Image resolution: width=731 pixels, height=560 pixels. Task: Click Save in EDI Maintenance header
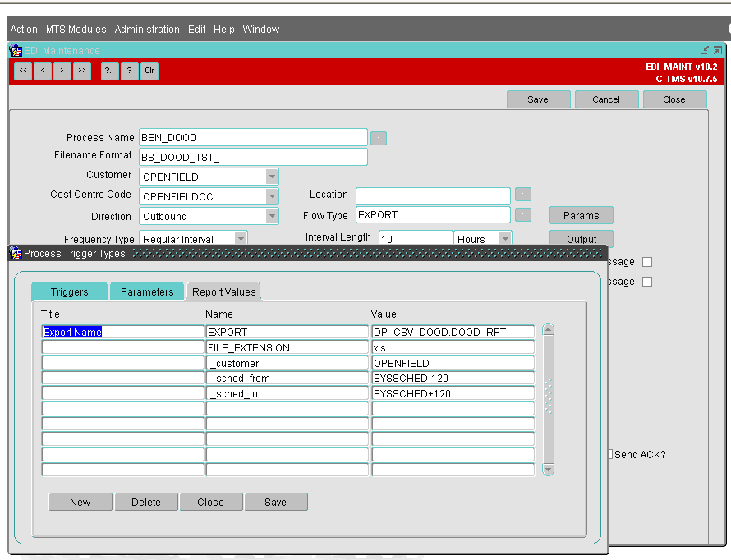pos(538,99)
